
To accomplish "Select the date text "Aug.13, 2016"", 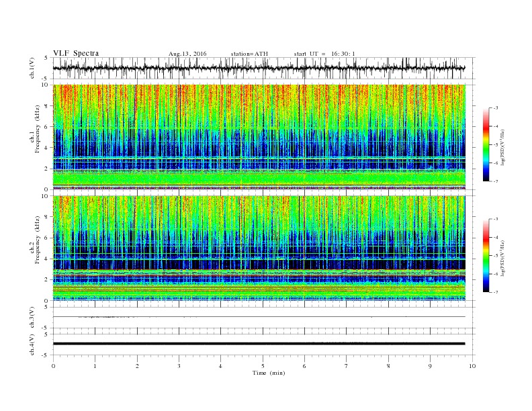I will point(187,54).
